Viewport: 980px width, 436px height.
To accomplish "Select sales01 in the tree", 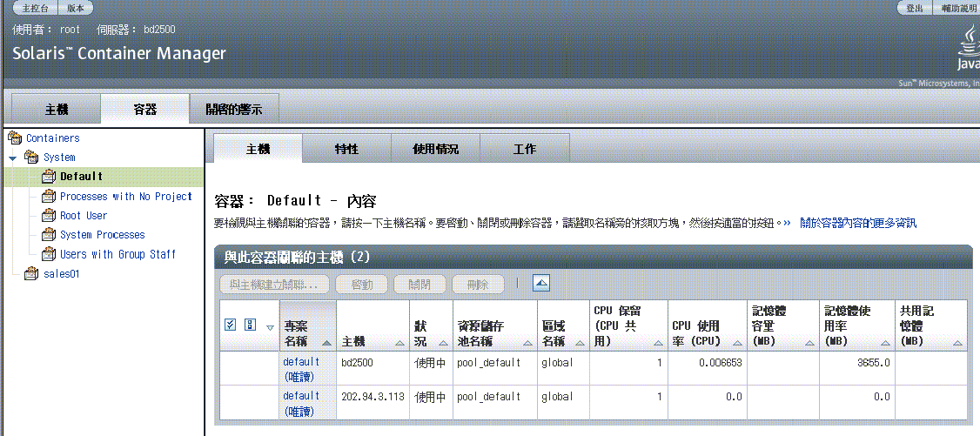I will tap(61, 273).
